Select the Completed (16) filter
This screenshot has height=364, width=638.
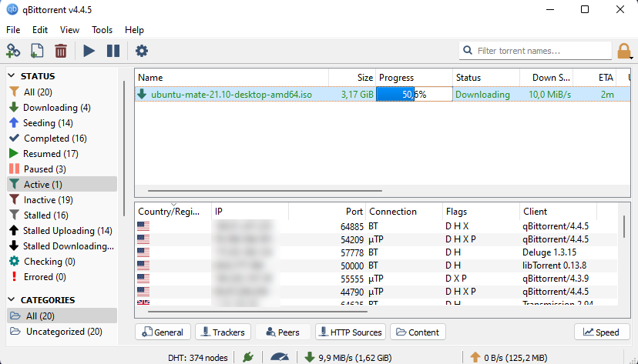click(62, 139)
